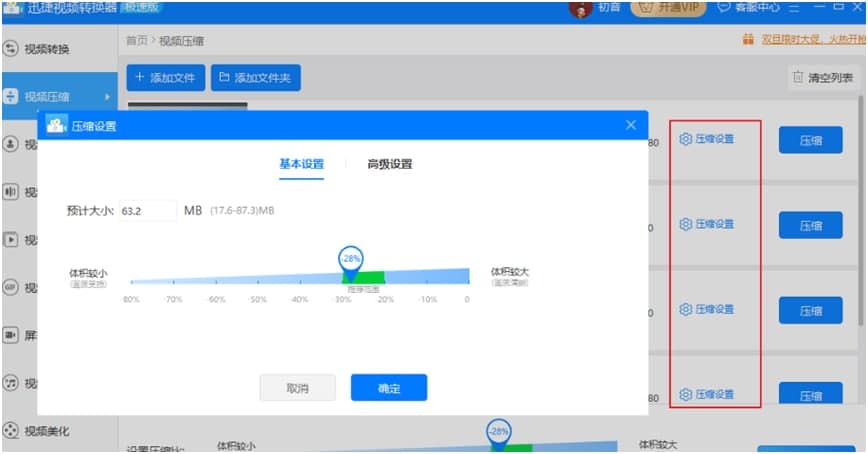Click the music note sidebar icon
The width and height of the screenshot is (868, 454).
pyautogui.click(x=11, y=383)
